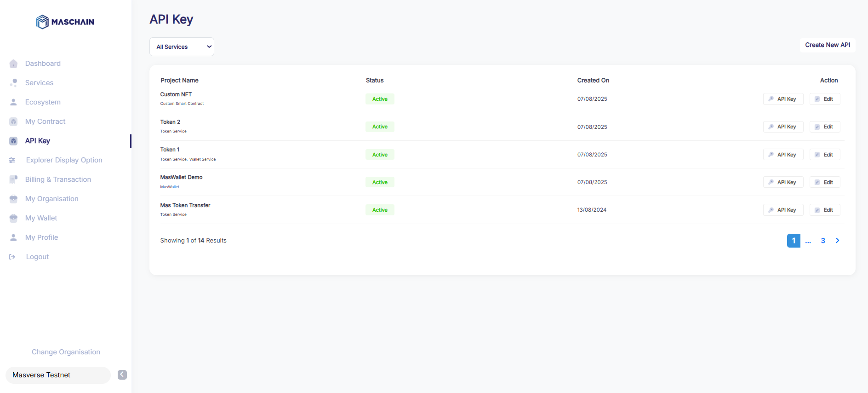Click the 13/08/2024 created date
The width and height of the screenshot is (868, 393).
click(x=592, y=210)
